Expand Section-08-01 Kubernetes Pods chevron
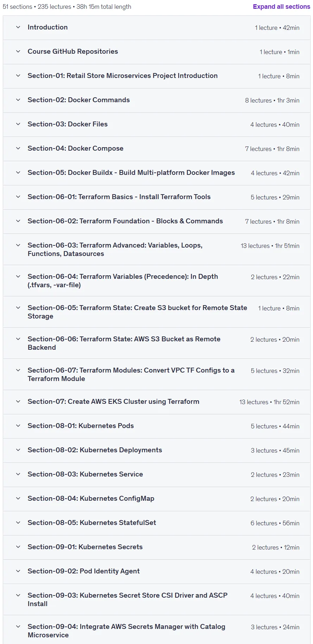Viewport: 313px width, 644px height. (18, 426)
